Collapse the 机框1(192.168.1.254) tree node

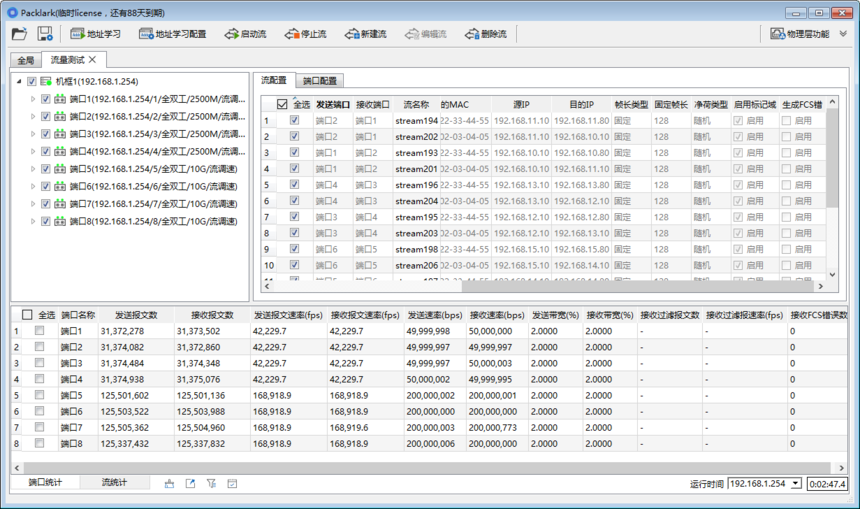20,82
